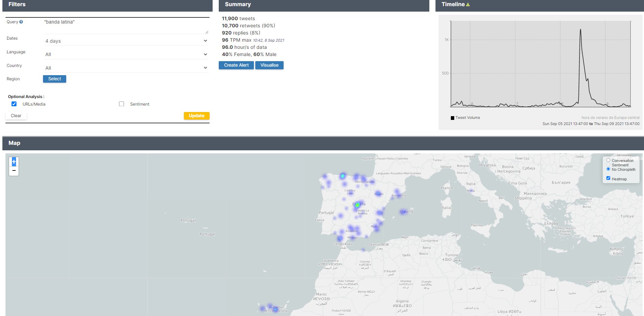This screenshot has height=316, width=644.
Task: Click the Query text field
Action: (x=126, y=26)
